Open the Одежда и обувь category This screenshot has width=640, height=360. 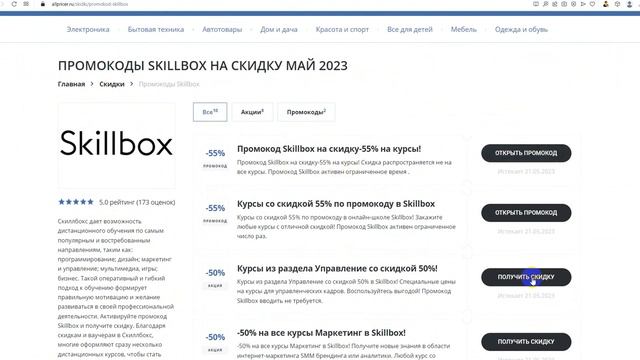521,29
